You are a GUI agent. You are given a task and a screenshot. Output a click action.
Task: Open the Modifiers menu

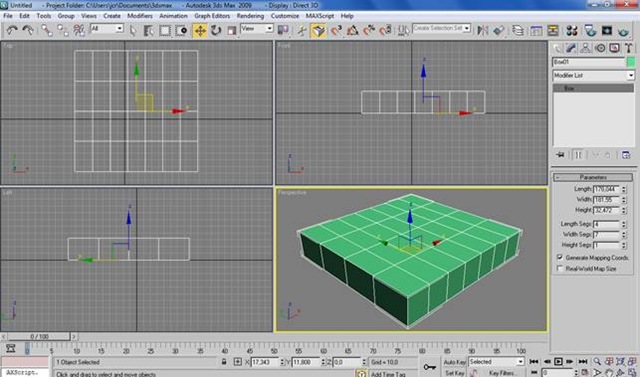pyautogui.click(x=140, y=16)
